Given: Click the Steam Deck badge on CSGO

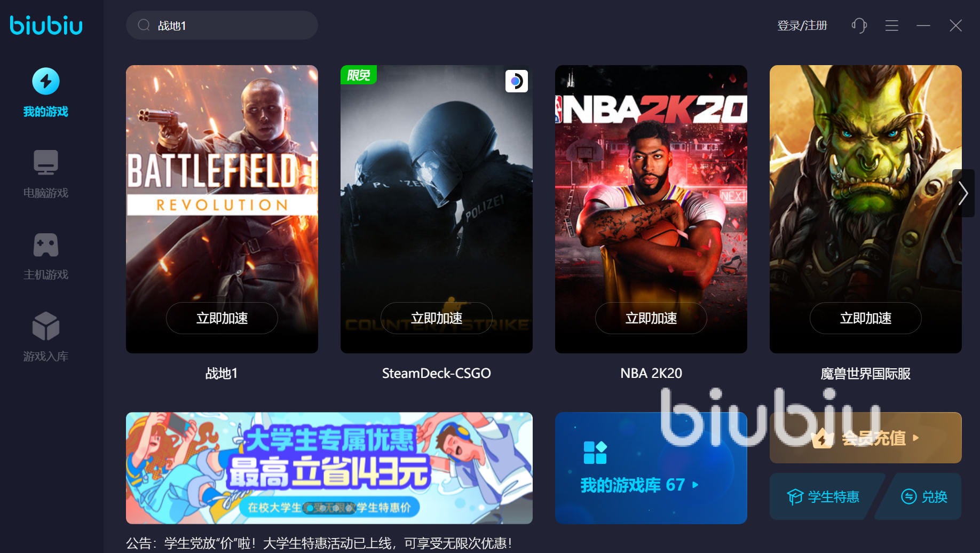Looking at the screenshot, I should (x=517, y=81).
